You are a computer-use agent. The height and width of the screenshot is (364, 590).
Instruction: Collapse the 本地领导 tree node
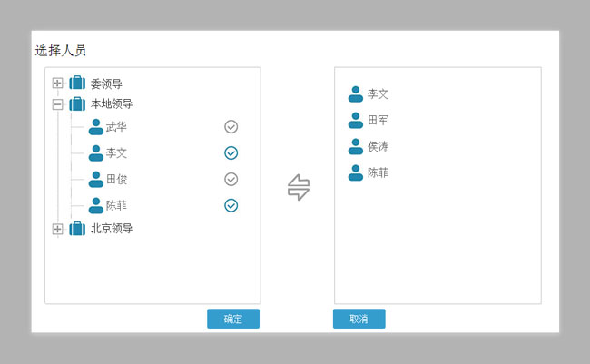(x=58, y=104)
